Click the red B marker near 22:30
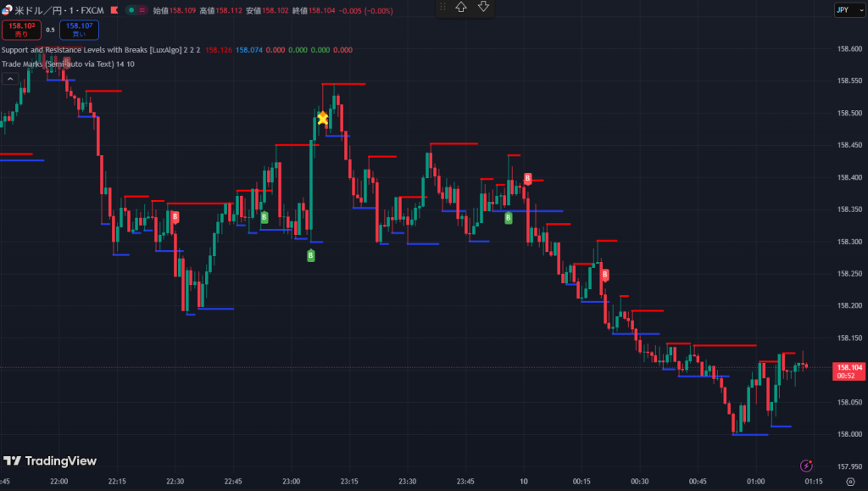The height and width of the screenshot is (491, 868). pos(175,217)
